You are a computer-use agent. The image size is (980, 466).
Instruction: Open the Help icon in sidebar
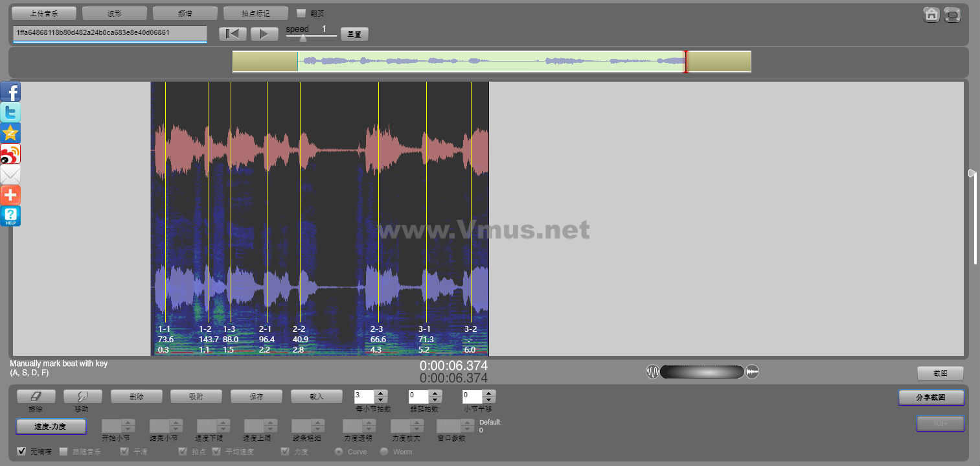[x=10, y=216]
